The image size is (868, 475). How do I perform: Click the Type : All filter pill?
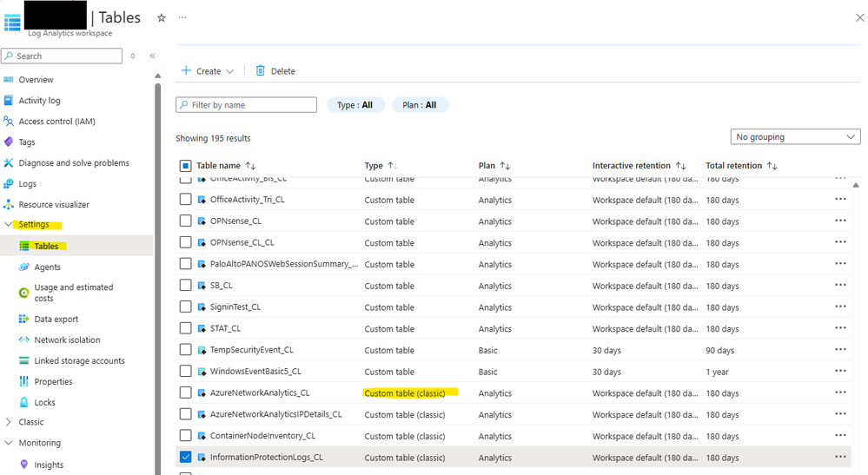(x=354, y=105)
